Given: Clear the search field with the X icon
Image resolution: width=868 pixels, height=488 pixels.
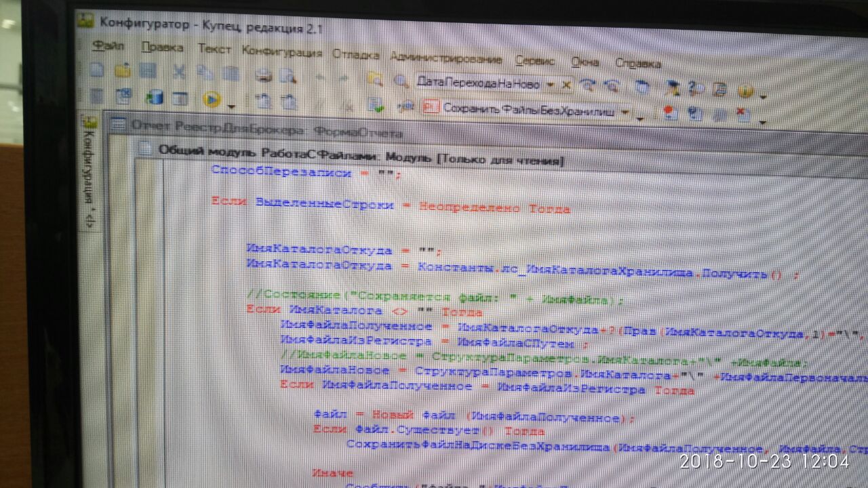Looking at the screenshot, I should coord(567,85).
